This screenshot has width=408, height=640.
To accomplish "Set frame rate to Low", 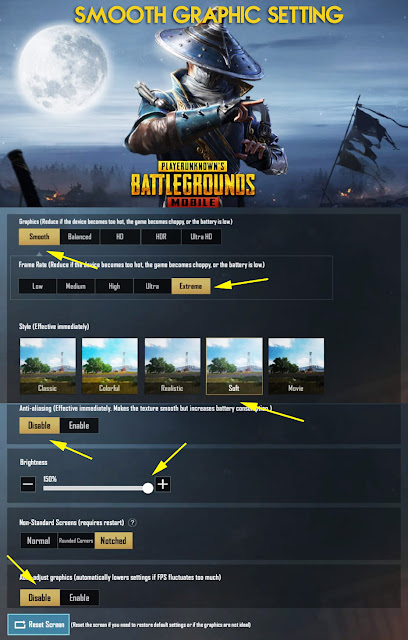I will click(38, 286).
